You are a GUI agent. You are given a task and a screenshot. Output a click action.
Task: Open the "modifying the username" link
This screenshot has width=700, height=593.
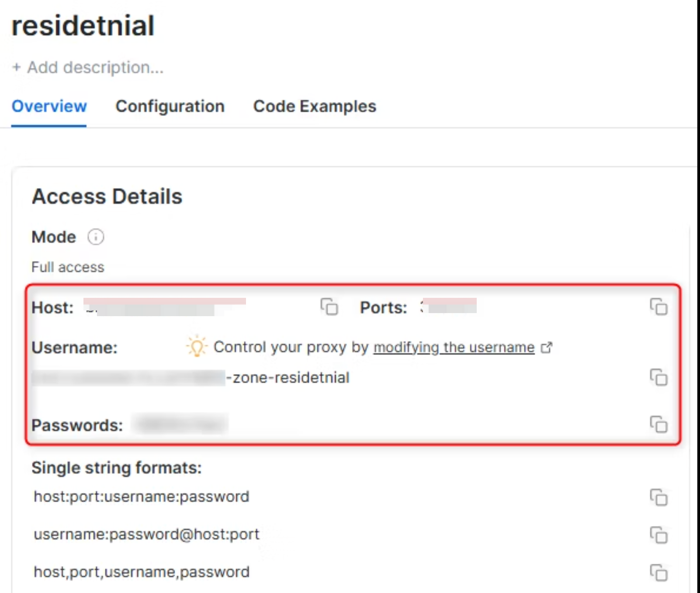point(454,348)
